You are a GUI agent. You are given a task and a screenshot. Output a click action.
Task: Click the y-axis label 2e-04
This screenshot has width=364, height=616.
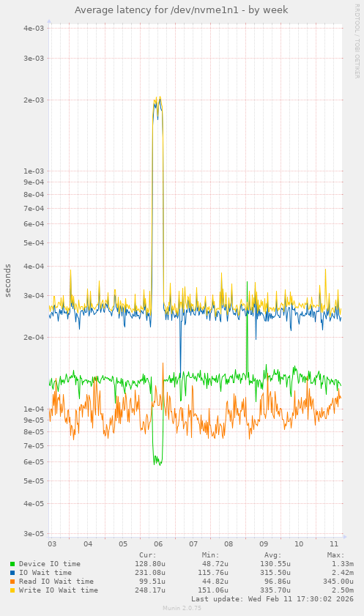(x=34, y=338)
